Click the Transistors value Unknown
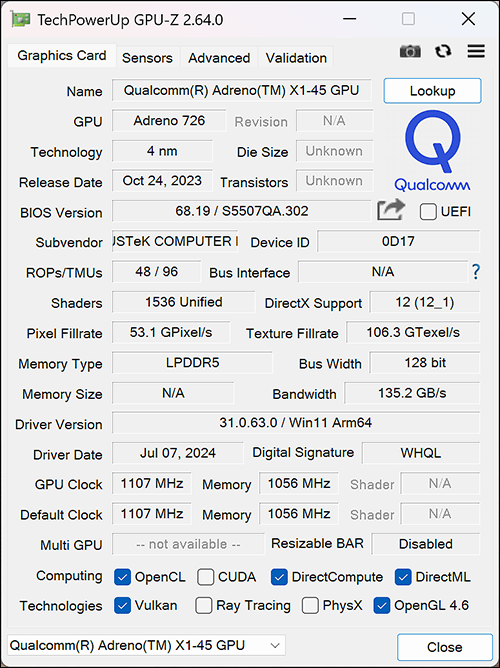500x668 pixels. pos(334,181)
